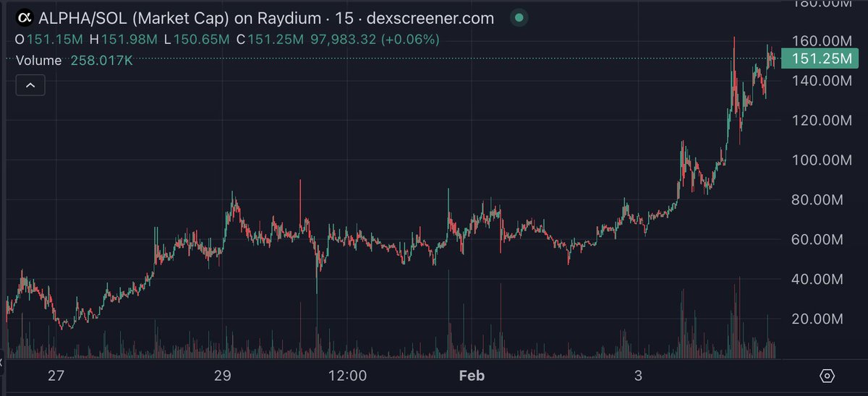Click the 140.00M price axis label
Image resolution: width=868 pixels, height=396 pixels.
coord(822,81)
